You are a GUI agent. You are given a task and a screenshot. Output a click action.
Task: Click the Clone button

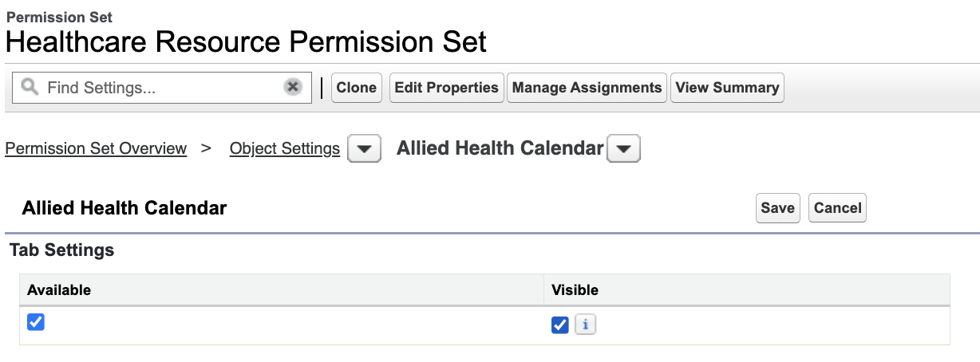coord(356,88)
